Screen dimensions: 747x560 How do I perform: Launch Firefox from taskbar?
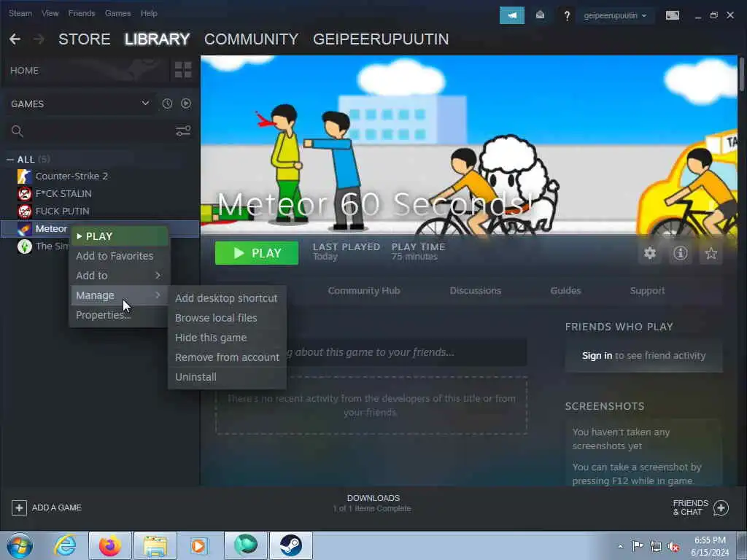tap(110, 545)
